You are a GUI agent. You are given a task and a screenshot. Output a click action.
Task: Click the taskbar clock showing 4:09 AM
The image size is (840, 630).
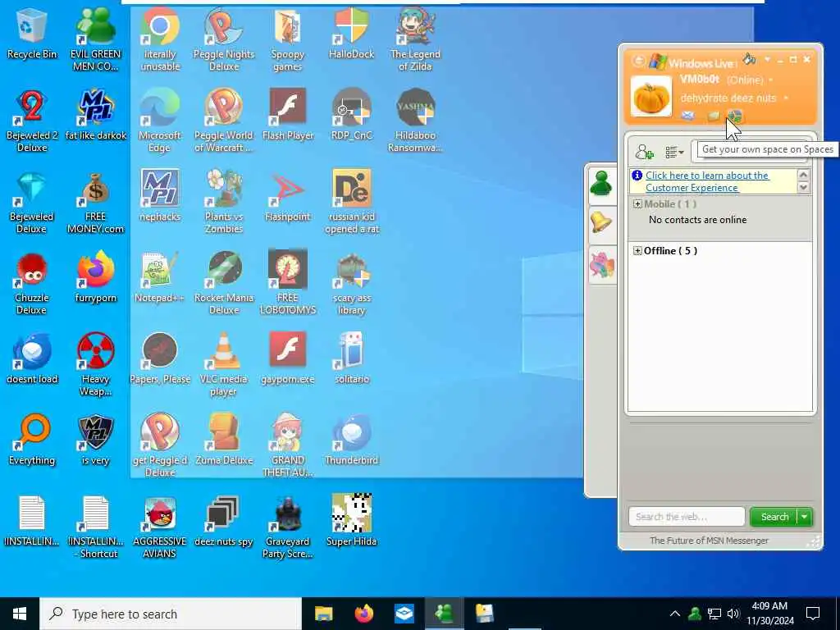[769, 614]
